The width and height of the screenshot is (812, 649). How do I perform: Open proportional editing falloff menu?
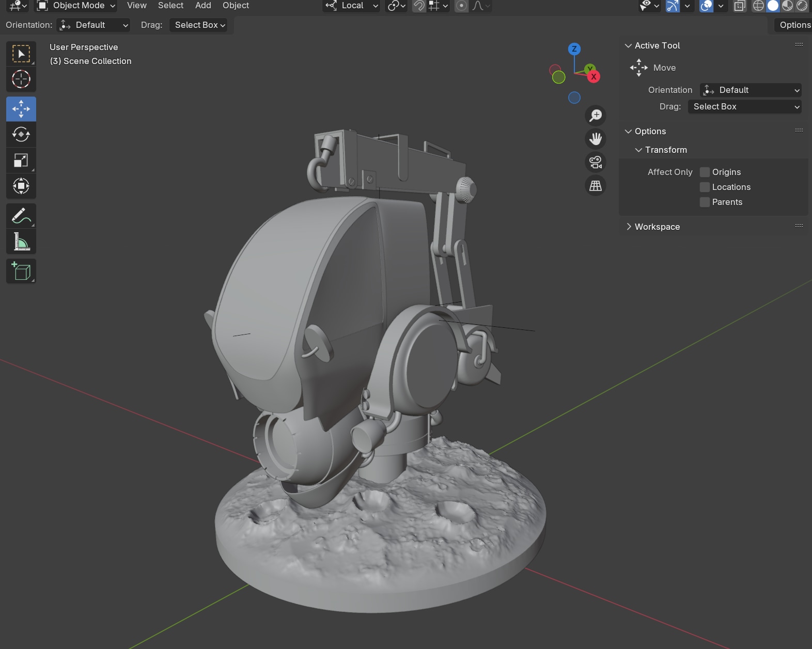[481, 6]
